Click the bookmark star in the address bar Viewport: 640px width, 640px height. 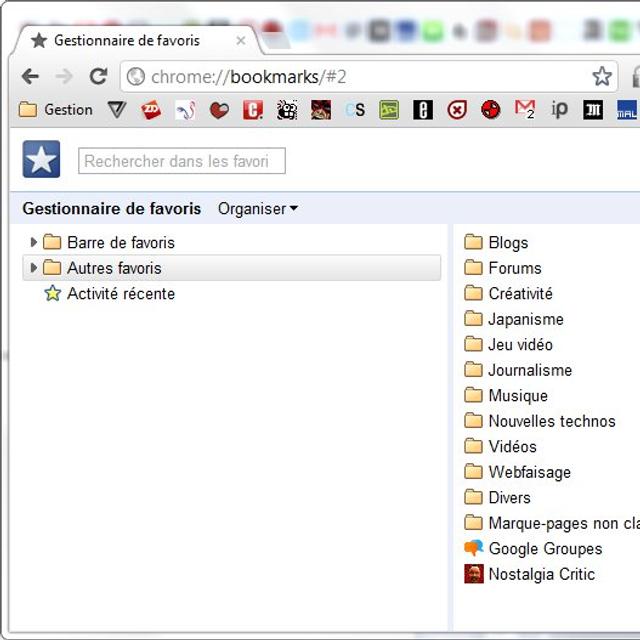pos(601,77)
